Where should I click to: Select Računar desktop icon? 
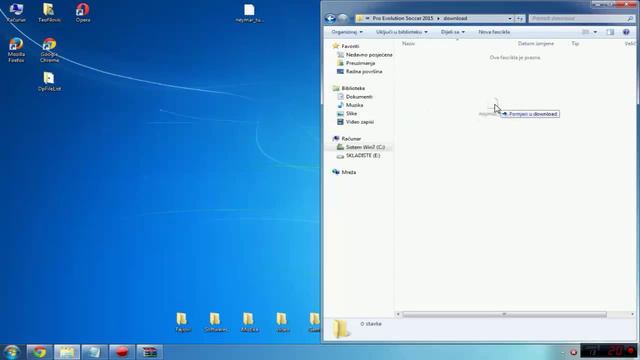point(16,12)
